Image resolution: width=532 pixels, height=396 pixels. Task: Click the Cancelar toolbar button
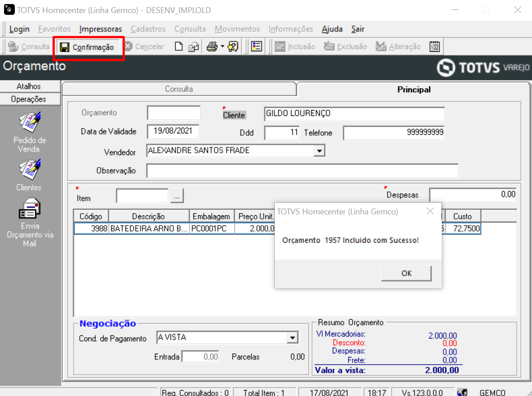(x=144, y=47)
